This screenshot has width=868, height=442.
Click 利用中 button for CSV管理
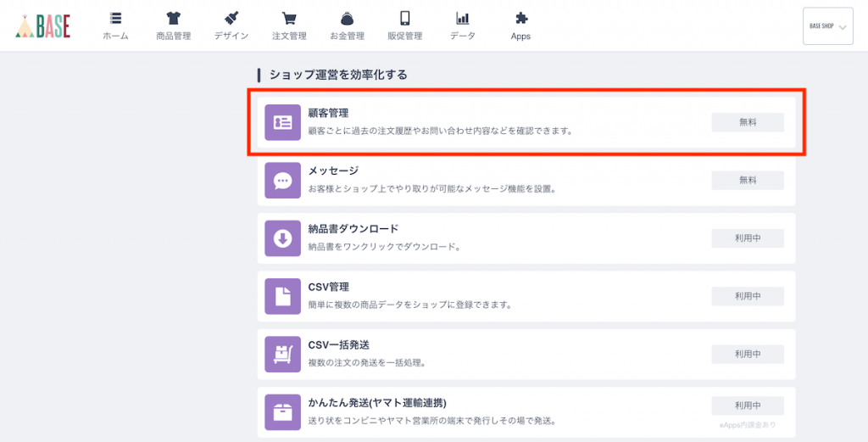pyautogui.click(x=748, y=296)
